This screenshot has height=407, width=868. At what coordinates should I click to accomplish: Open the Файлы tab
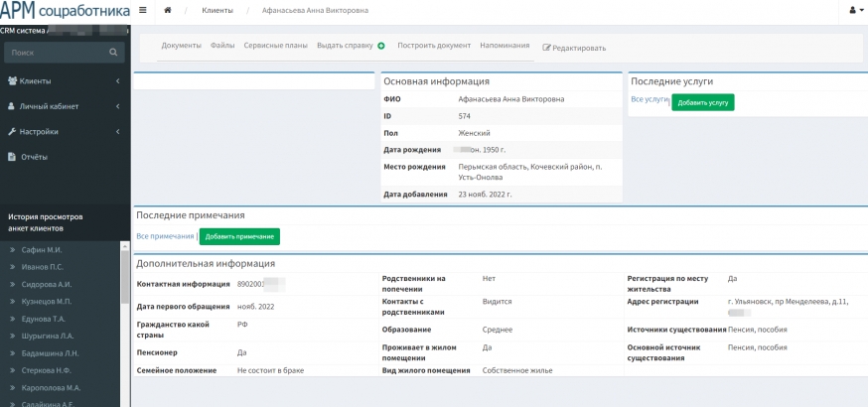(222, 46)
